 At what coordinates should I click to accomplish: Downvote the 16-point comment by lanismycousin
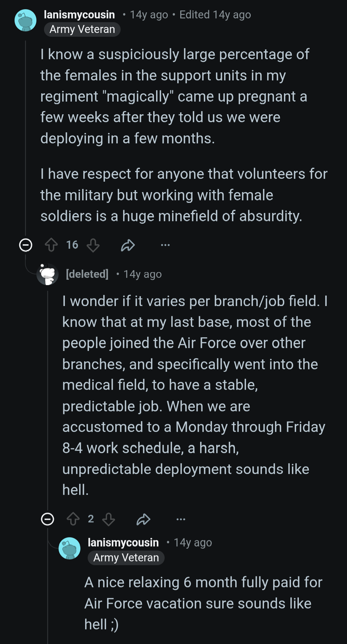point(93,245)
